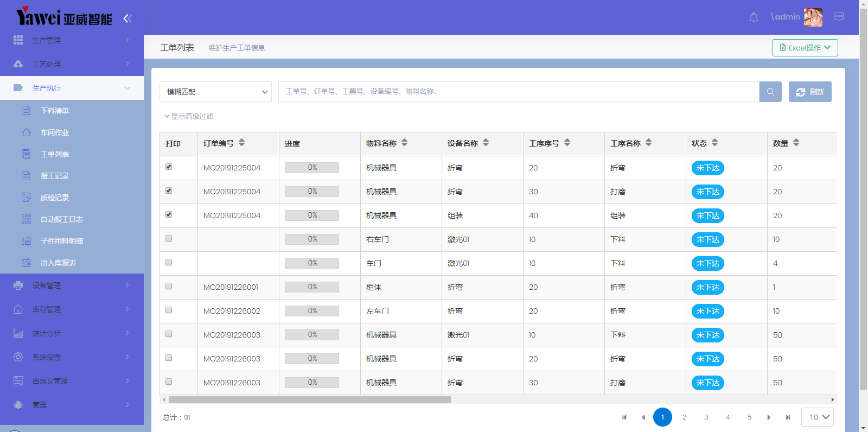Viewport: 868px width, 432px height.
Task: Sort by 设备名称 column arrows
Action: (486, 143)
